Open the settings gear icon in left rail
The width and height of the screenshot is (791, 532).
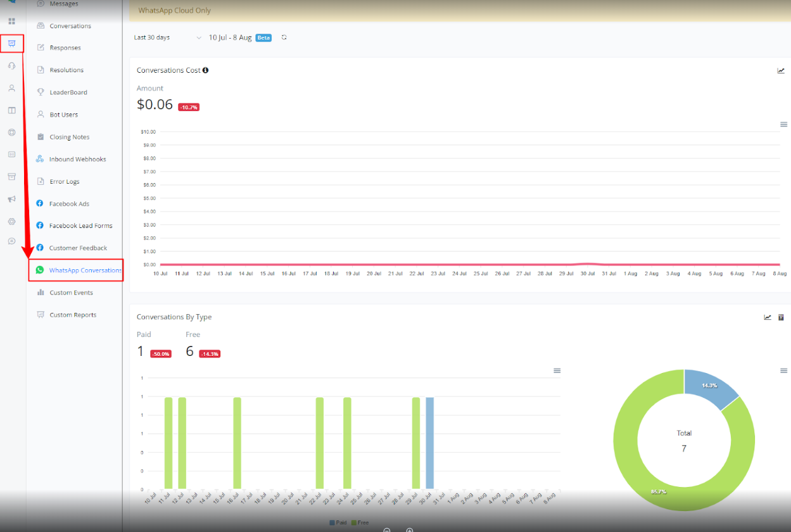coord(11,222)
